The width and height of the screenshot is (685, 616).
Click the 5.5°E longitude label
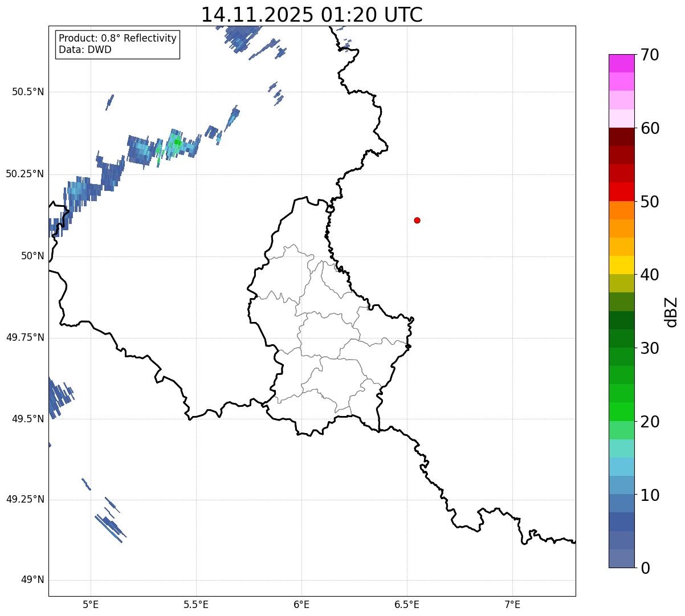[196, 605]
